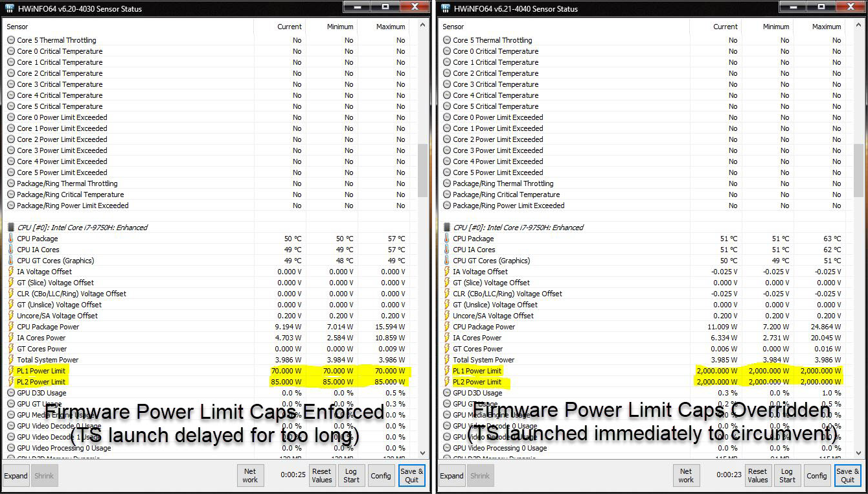Image resolution: width=868 pixels, height=494 pixels.
Task: Click the circle icon beside Package/Ring Power Limit Exceeded in v6.21 window
Action: [x=446, y=206]
